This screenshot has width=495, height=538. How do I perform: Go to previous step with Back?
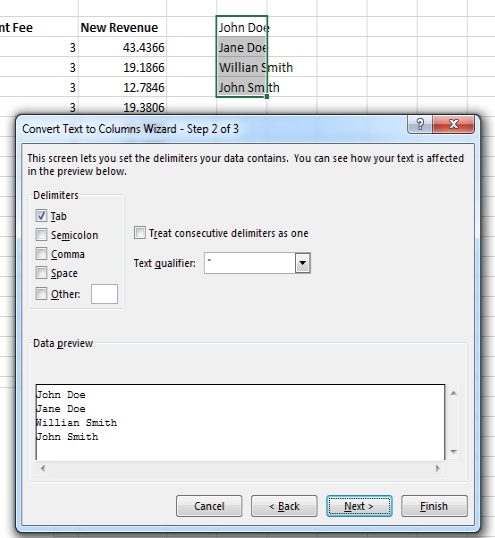(x=284, y=506)
